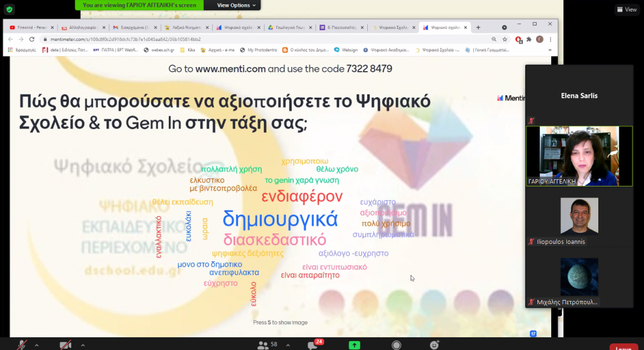Unmute the microphone in Zoom toolbar

click(21, 345)
